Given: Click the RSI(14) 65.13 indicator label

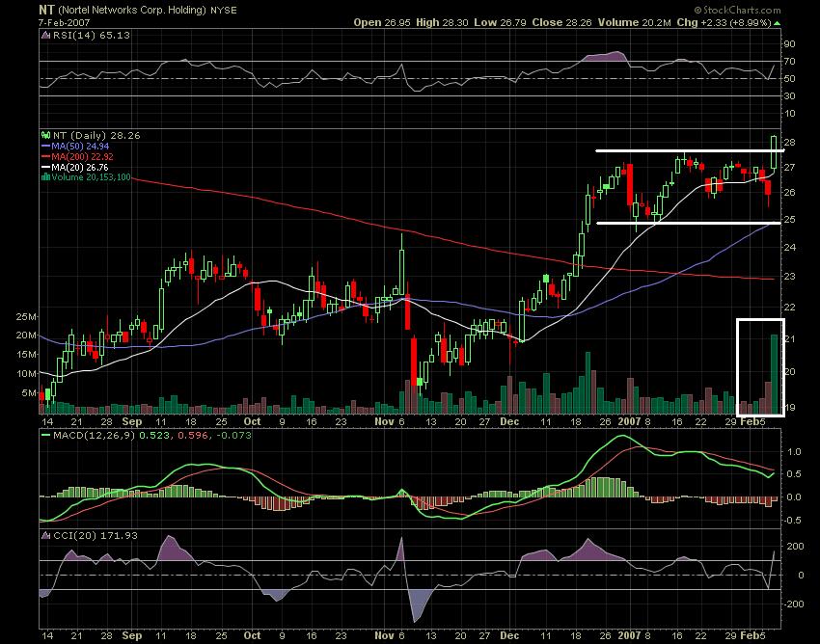Looking at the screenshot, I should tap(91, 36).
